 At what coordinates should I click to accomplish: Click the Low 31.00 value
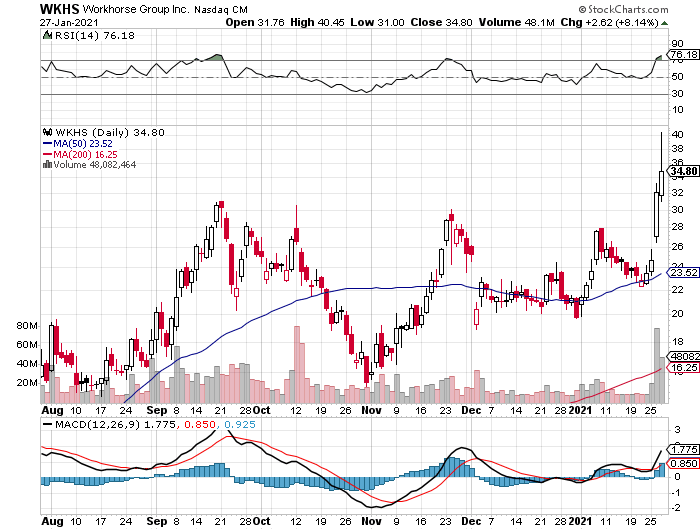[377, 22]
